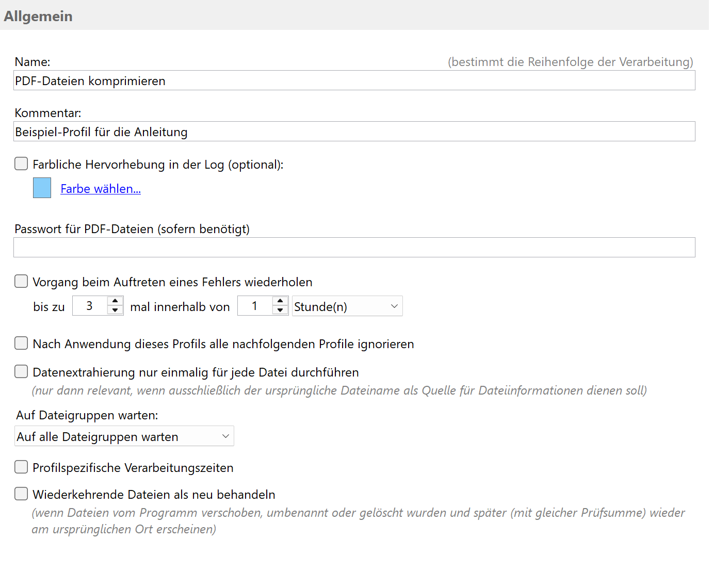Open the 'Stunde(n)' time unit dropdown
The width and height of the screenshot is (713, 588).
[x=347, y=306]
